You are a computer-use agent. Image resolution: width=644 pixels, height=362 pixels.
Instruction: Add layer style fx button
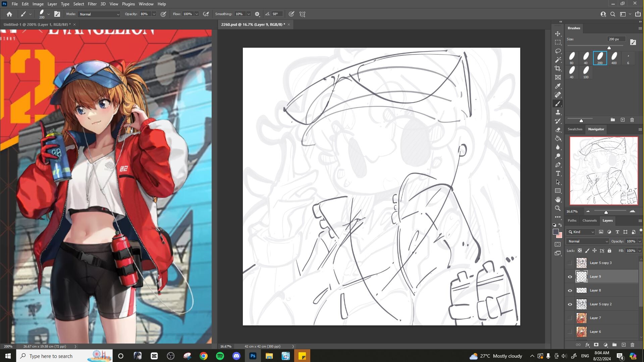pyautogui.click(x=587, y=345)
